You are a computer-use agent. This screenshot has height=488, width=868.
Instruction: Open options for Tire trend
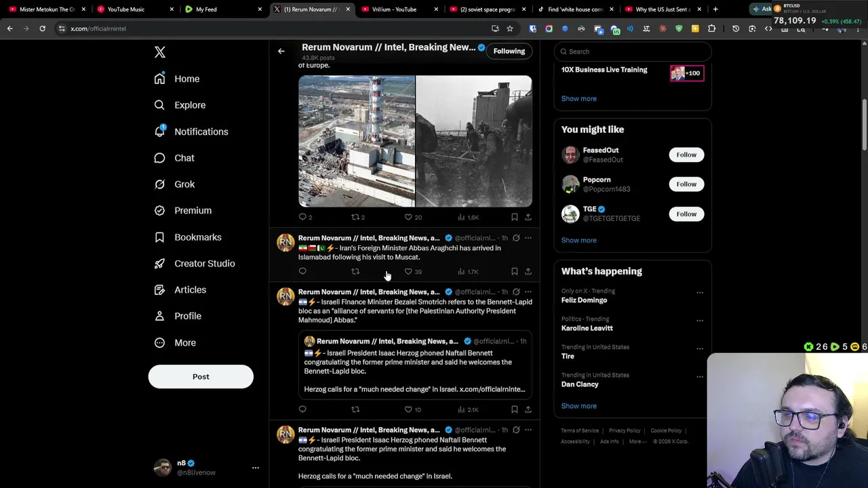[700, 348]
